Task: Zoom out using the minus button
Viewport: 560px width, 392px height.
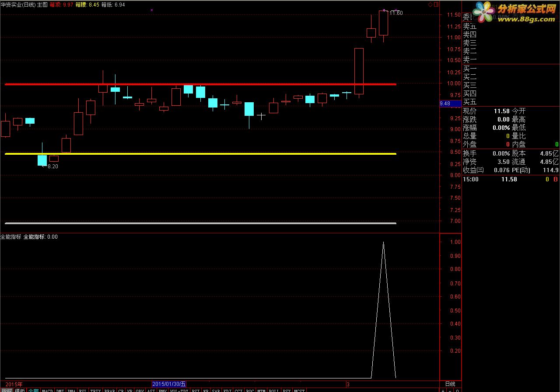Action: point(450,390)
